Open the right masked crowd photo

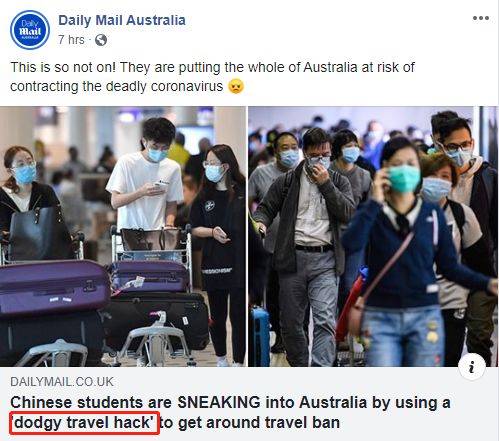(373, 237)
